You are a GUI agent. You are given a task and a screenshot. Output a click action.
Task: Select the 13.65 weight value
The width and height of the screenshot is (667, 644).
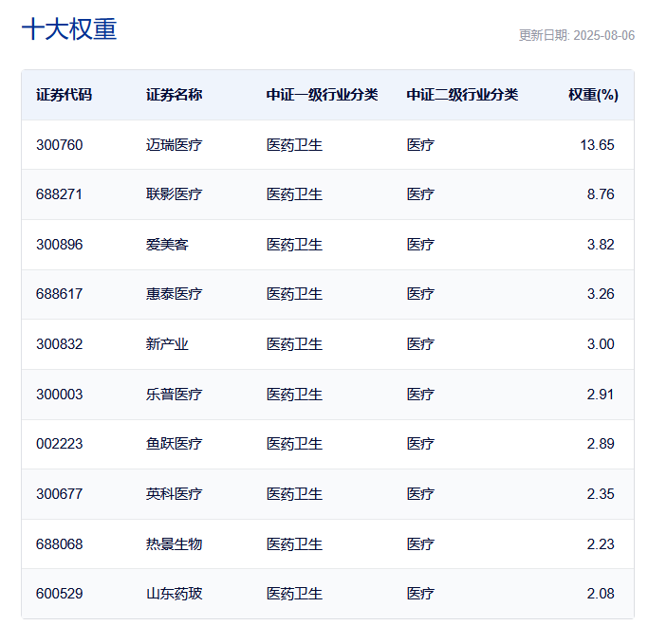point(597,145)
